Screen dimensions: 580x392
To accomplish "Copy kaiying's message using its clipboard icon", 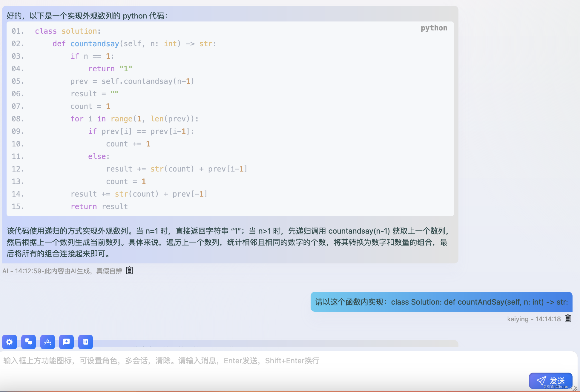I will 568,318.
